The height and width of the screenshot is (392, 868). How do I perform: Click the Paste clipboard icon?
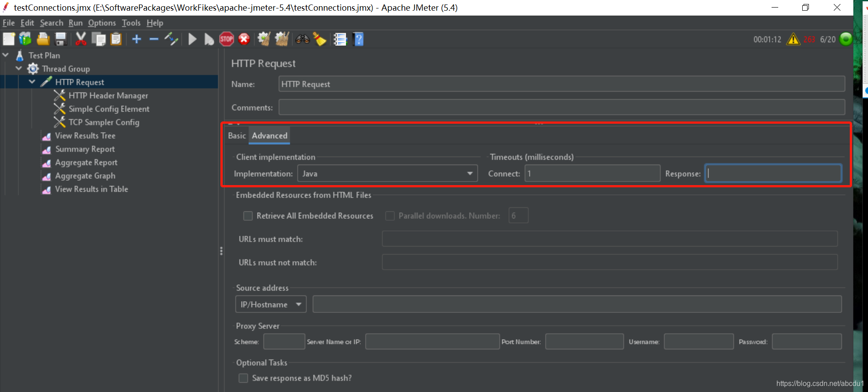click(116, 39)
